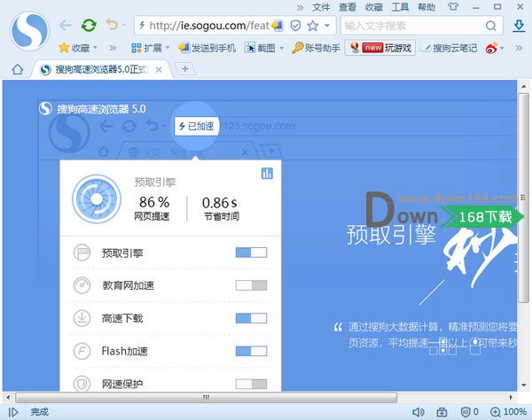The height and width of the screenshot is (420, 532).
Task: Click the statistics bar chart icon in panel
Action: (x=267, y=174)
